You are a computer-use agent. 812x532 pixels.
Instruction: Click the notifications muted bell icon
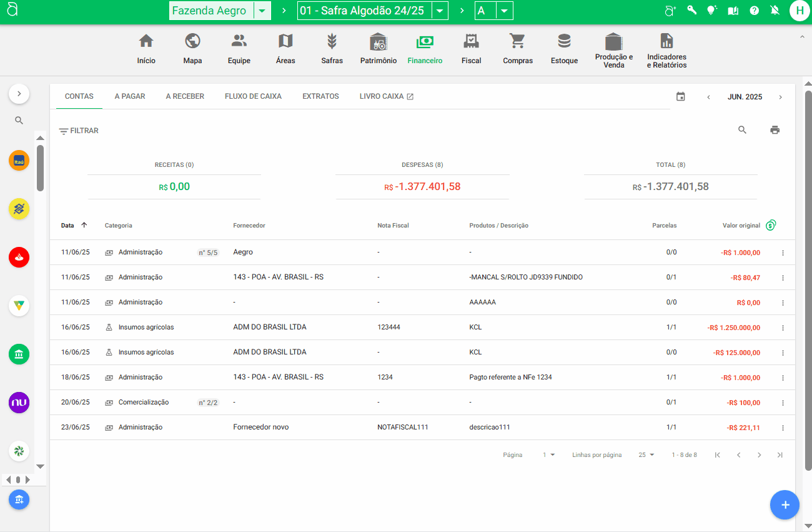pyautogui.click(x=775, y=11)
